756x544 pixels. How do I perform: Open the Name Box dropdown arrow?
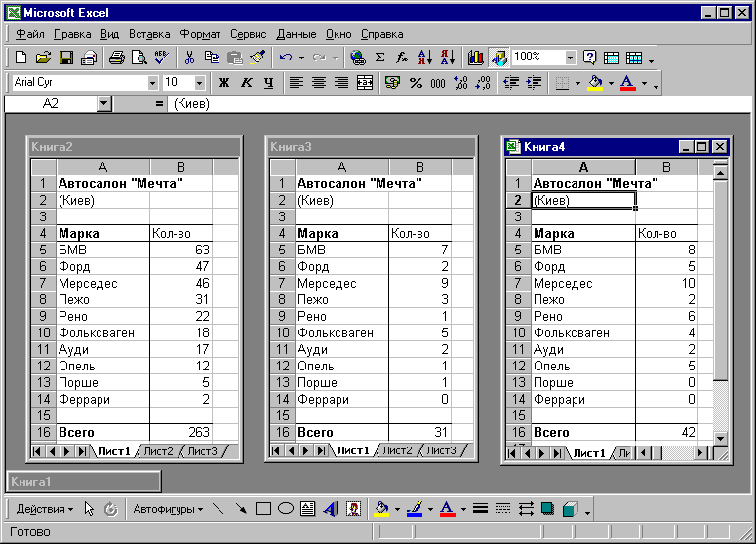tap(104, 103)
